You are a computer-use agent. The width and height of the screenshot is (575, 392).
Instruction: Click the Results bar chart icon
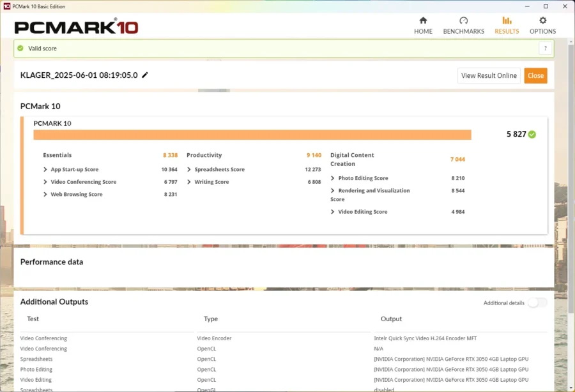pyautogui.click(x=507, y=20)
